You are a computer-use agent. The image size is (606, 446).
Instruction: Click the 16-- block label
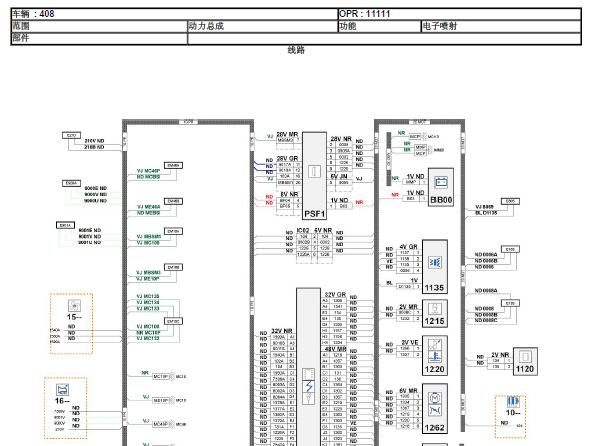(62, 401)
